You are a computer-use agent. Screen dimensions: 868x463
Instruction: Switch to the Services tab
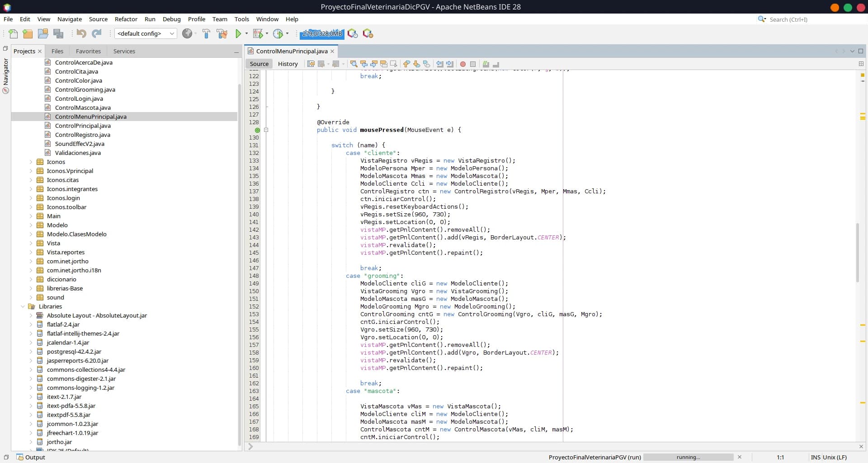[x=124, y=51]
